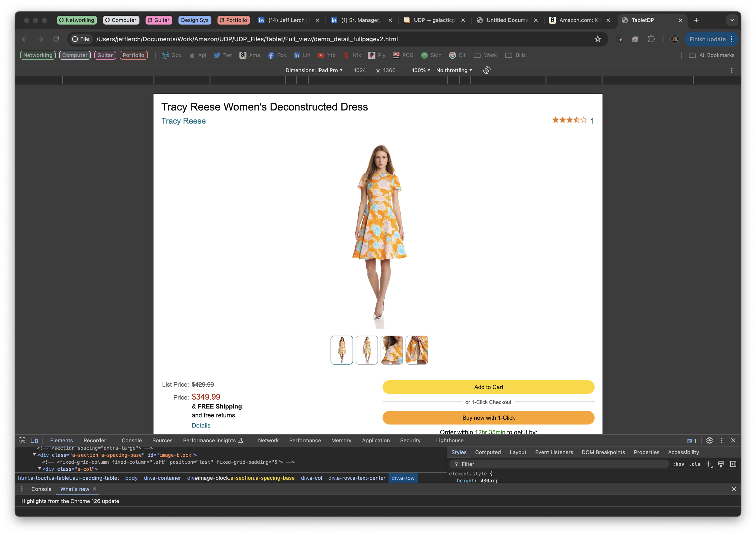
Task: Click the bookmark star in address bar
Action: [x=598, y=39]
